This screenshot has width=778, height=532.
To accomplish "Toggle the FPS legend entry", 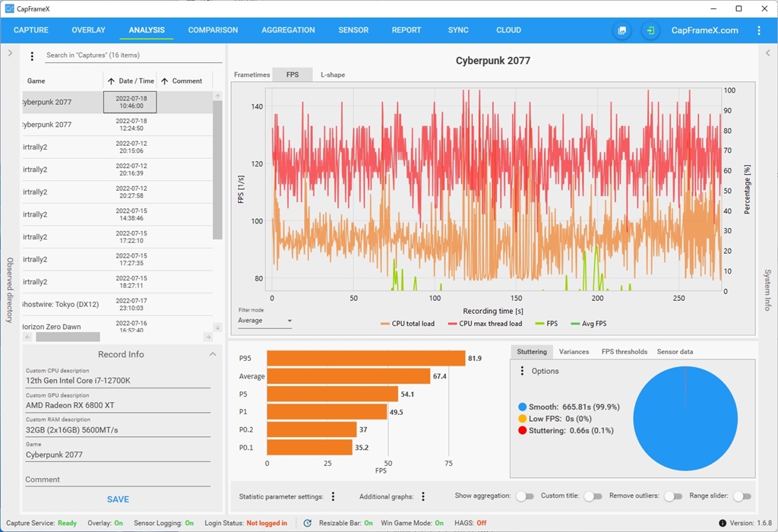I will (x=546, y=324).
